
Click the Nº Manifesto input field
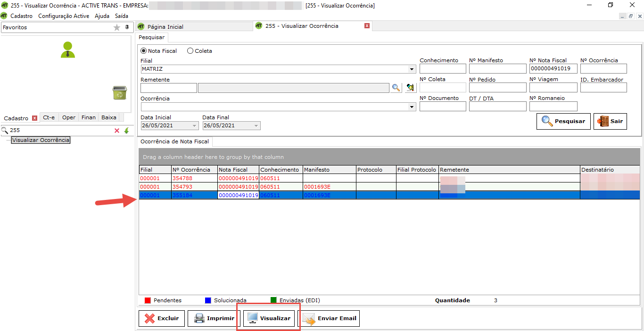click(497, 69)
